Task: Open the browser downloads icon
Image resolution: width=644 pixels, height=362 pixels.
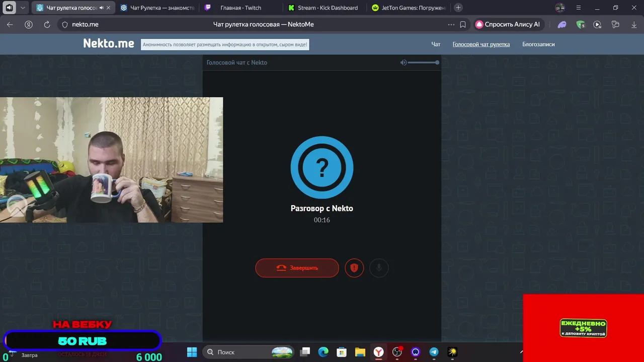Action: pos(634,24)
